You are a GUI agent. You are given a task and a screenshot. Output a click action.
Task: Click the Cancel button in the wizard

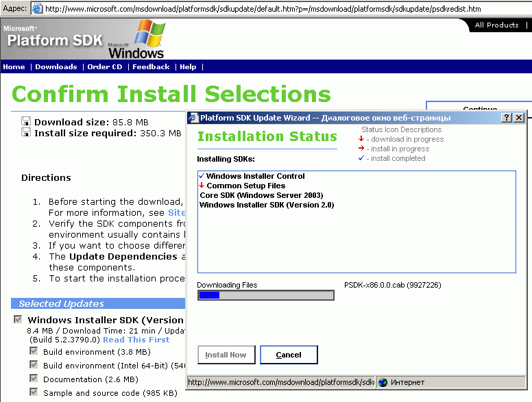(x=289, y=355)
